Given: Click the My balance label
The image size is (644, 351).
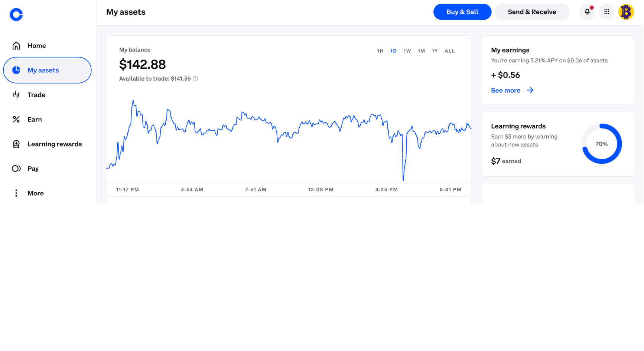Looking at the screenshot, I should tap(135, 50).
